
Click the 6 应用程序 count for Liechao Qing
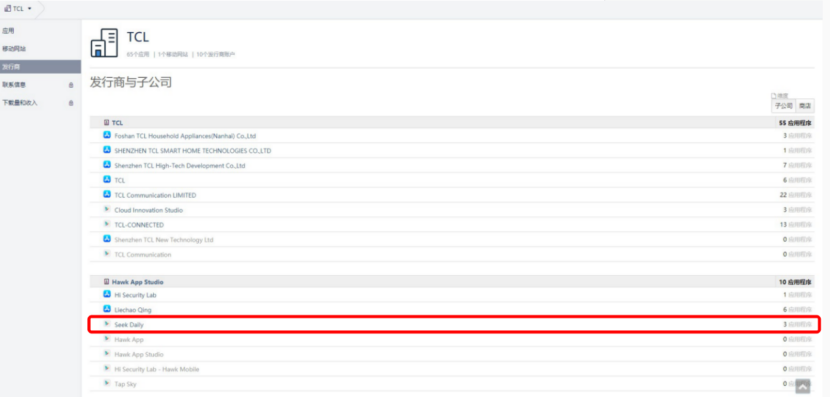797,310
